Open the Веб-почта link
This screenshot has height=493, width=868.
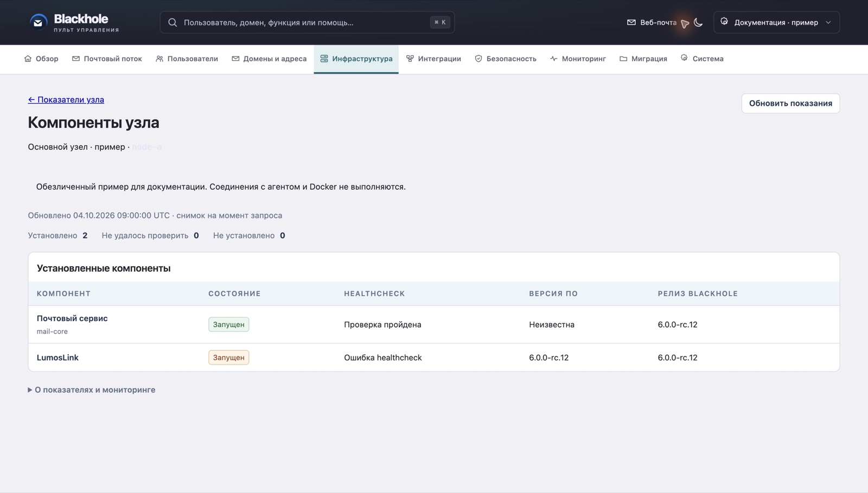652,22
